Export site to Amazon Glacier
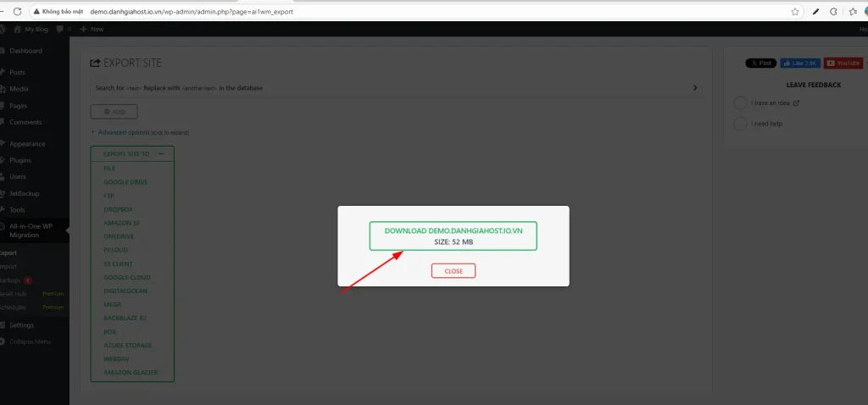The image size is (868, 405). [131, 372]
